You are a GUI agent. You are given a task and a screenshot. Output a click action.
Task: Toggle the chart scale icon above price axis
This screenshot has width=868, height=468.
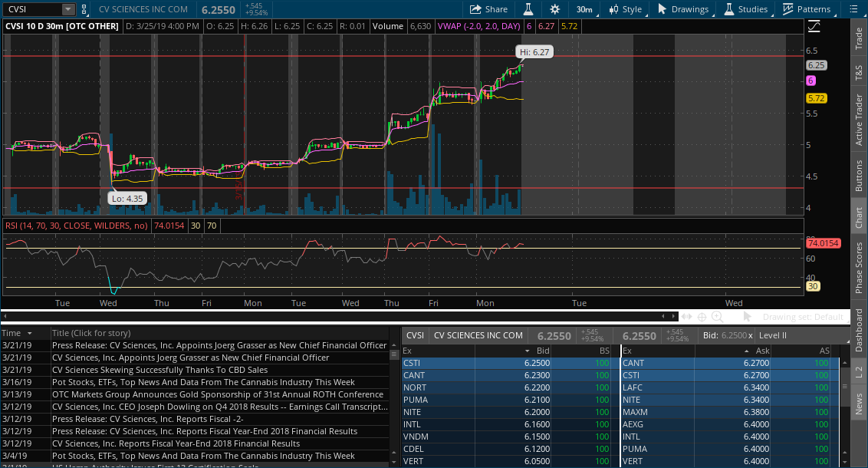pyautogui.click(x=814, y=26)
